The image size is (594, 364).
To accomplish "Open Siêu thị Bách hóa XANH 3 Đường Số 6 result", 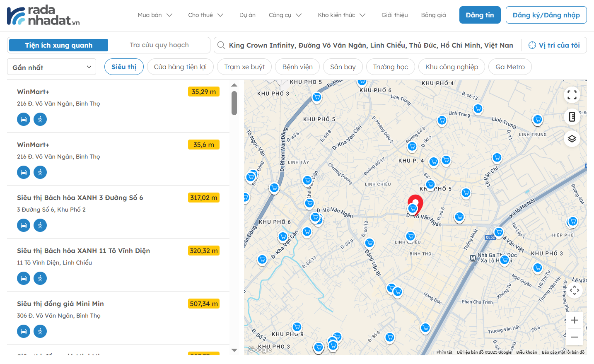I will coord(80,198).
